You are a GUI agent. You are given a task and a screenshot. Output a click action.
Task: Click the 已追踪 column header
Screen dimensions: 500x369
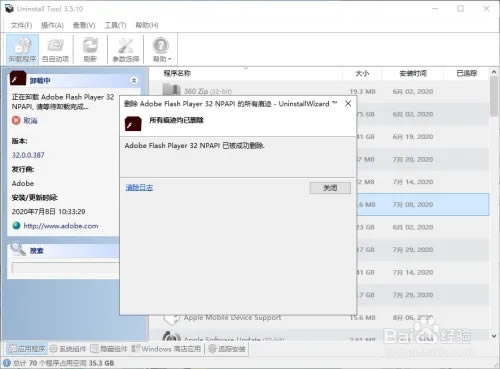point(466,73)
